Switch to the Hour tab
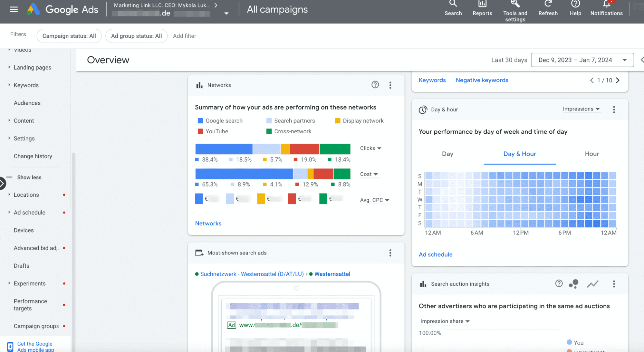This screenshot has height=352, width=644. coord(591,154)
